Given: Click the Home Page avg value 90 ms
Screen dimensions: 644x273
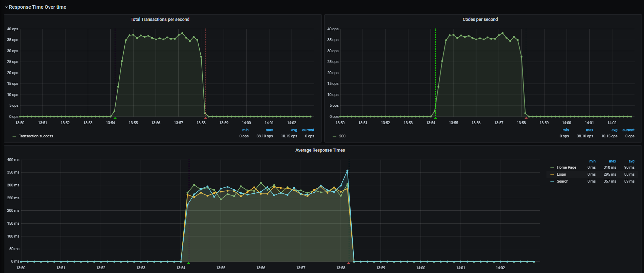Looking at the screenshot, I should [x=629, y=168].
